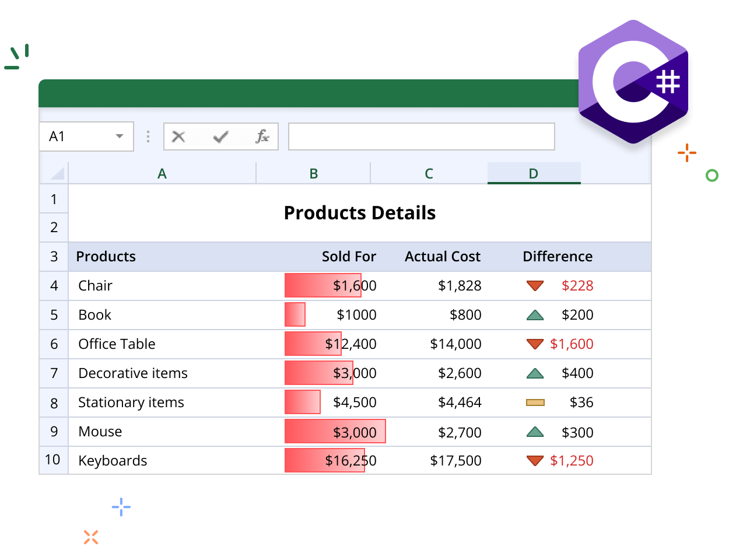Image resolution: width=729 pixels, height=560 pixels.
Task: Click the Enter checkmark icon in formula bar
Action: pyautogui.click(x=219, y=136)
